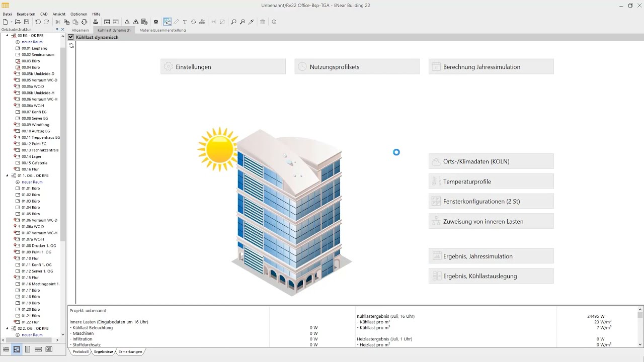Undo the last action
644x362 pixels.
(38, 22)
